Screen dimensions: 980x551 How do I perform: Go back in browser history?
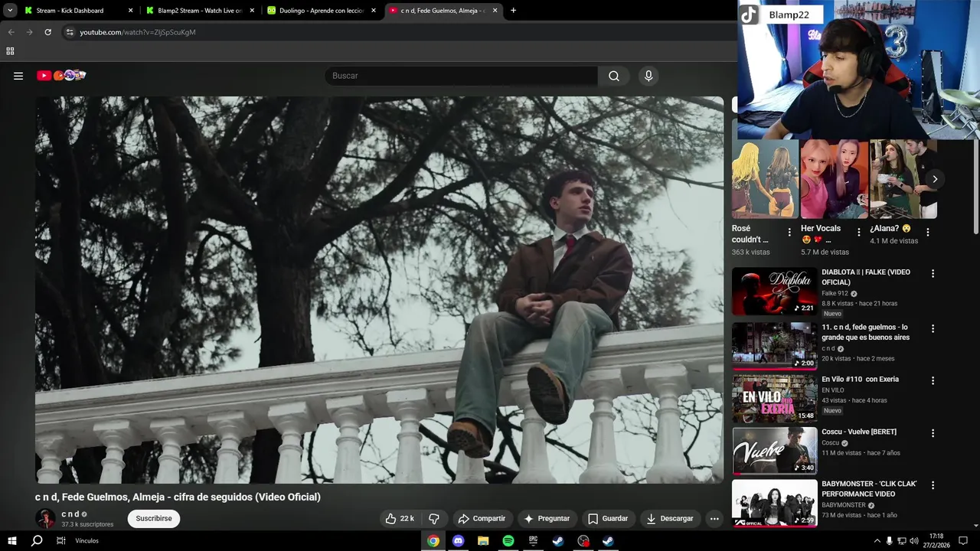pos(11,32)
